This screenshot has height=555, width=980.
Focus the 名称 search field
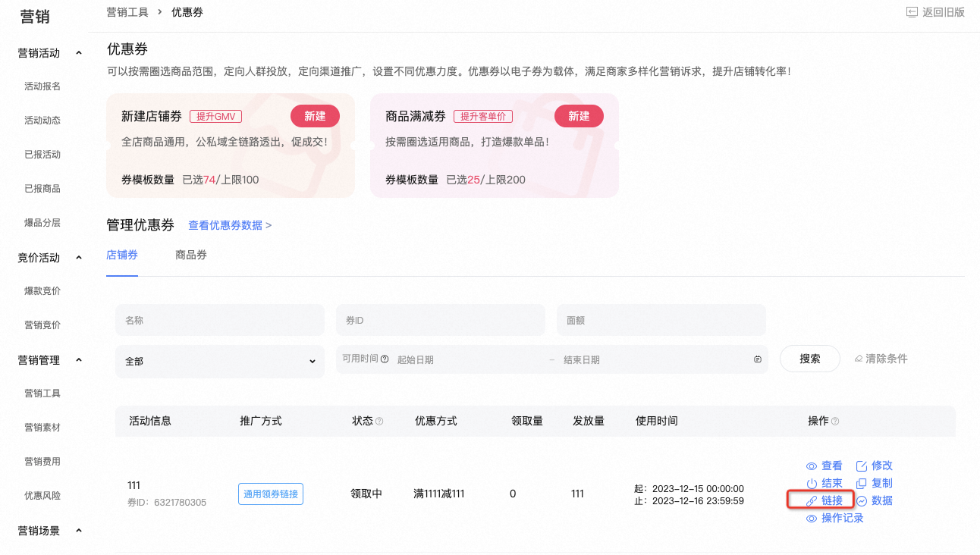click(220, 320)
